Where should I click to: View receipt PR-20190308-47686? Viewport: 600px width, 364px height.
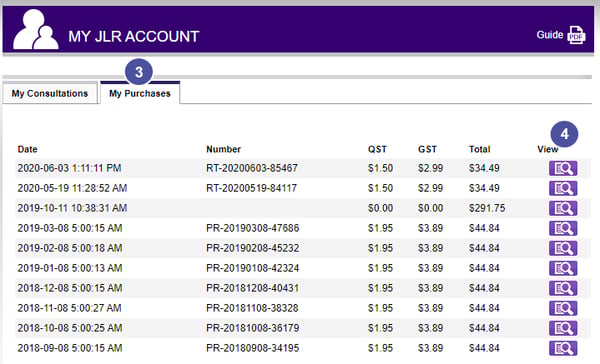click(563, 228)
